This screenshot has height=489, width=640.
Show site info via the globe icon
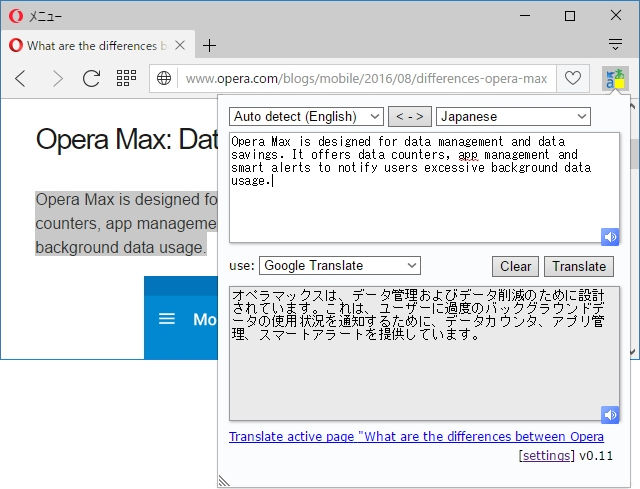point(164,78)
